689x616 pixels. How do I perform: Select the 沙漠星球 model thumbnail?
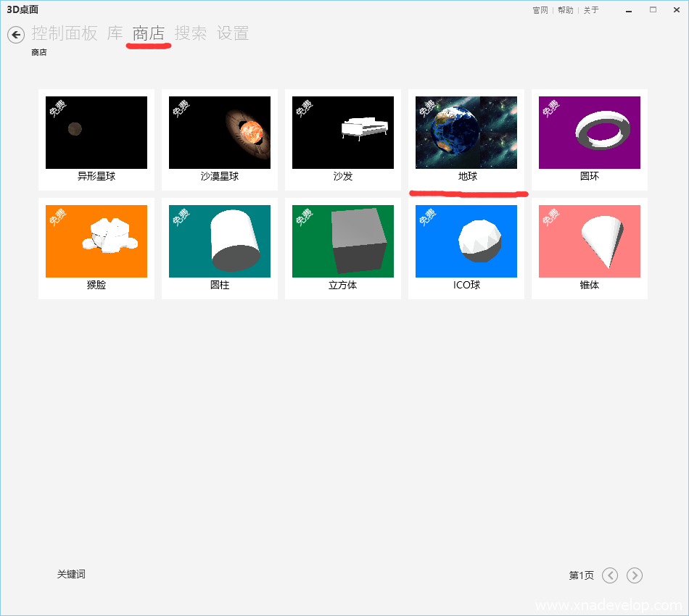220,133
